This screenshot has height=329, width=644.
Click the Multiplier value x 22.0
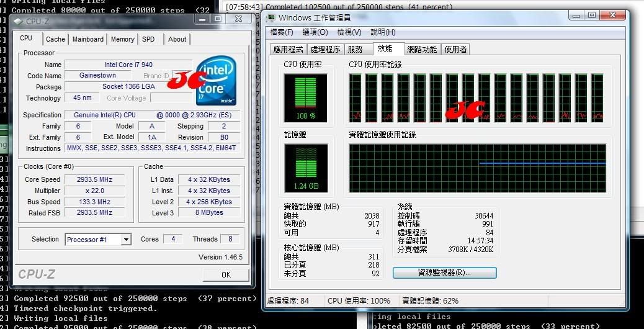click(94, 191)
